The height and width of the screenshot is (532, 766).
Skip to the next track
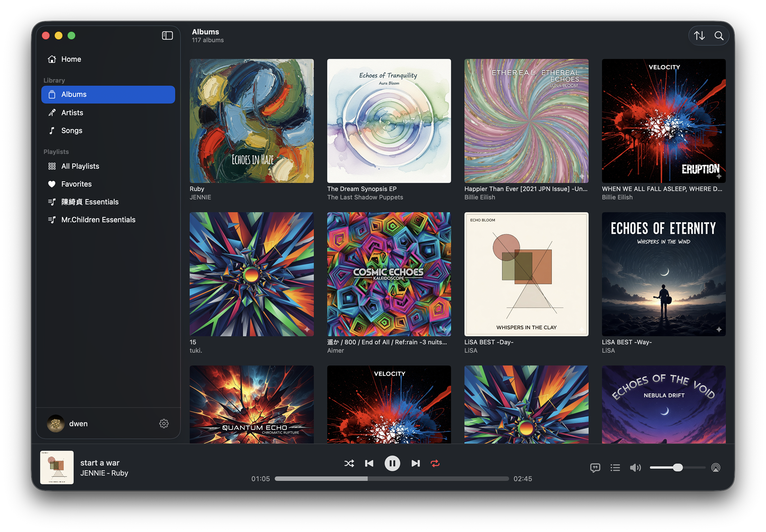(415, 463)
